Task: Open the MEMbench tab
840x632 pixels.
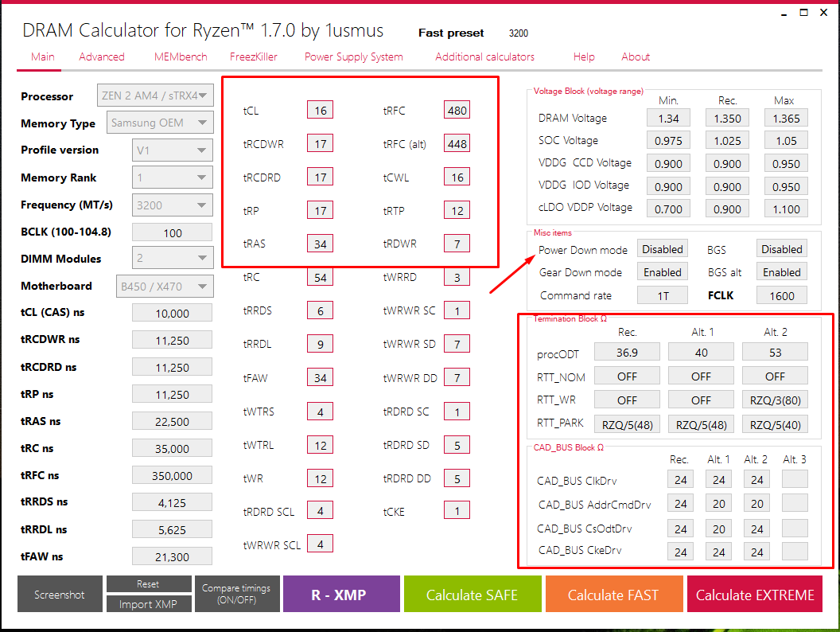Action: click(x=181, y=57)
